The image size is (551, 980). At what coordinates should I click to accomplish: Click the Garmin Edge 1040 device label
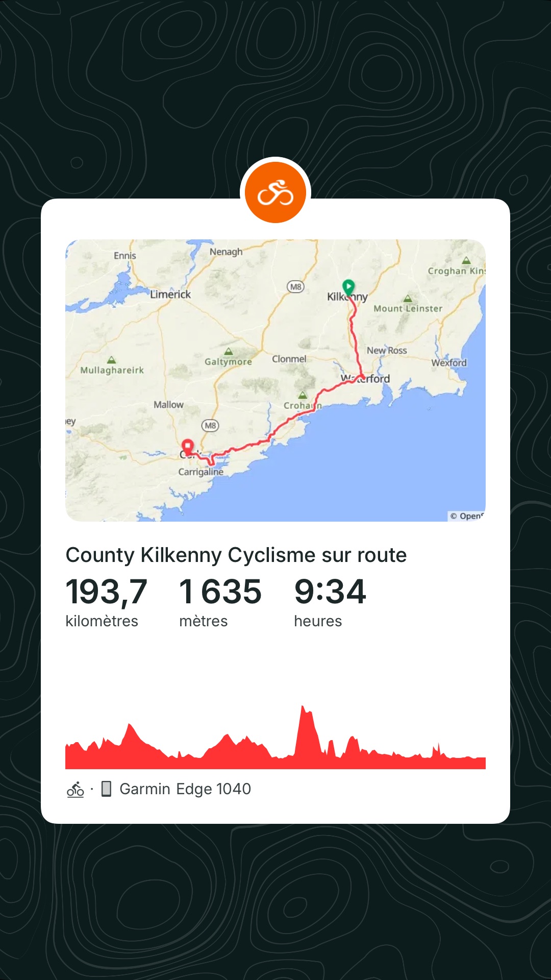click(x=185, y=789)
